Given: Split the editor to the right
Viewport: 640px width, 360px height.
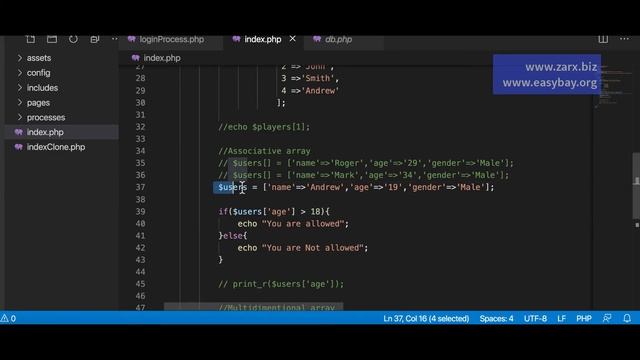Looking at the screenshot, I should (x=603, y=39).
